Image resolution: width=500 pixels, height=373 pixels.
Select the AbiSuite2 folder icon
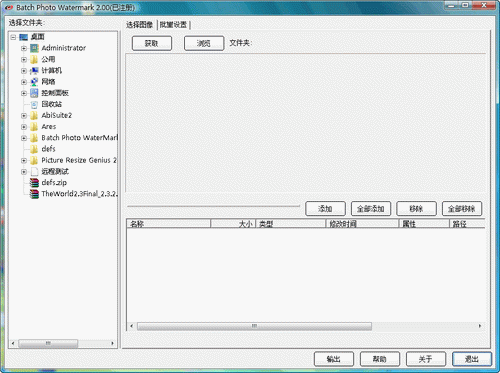coord(34,116)
